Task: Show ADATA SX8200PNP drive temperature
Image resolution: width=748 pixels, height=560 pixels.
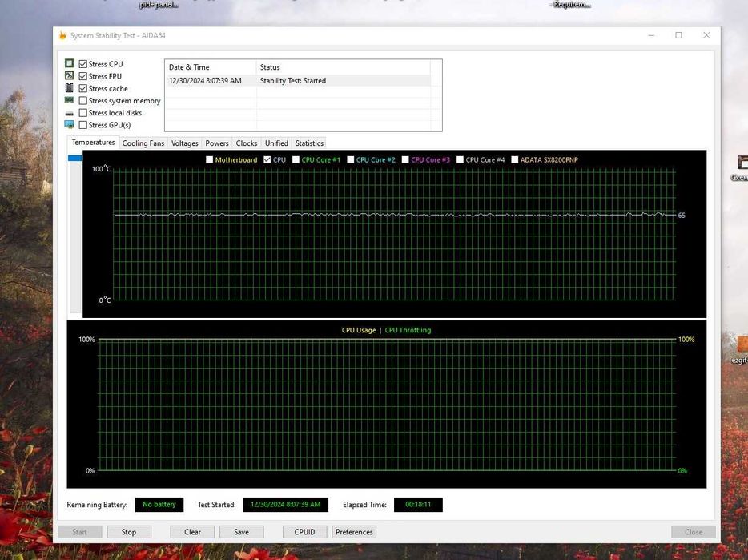Action: tap(515, 159)
